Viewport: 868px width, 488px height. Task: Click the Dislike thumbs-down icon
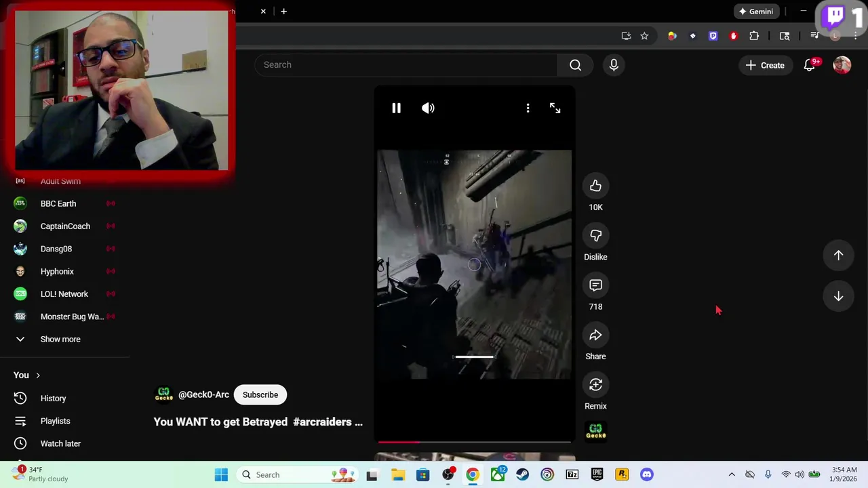click(595, 235)
